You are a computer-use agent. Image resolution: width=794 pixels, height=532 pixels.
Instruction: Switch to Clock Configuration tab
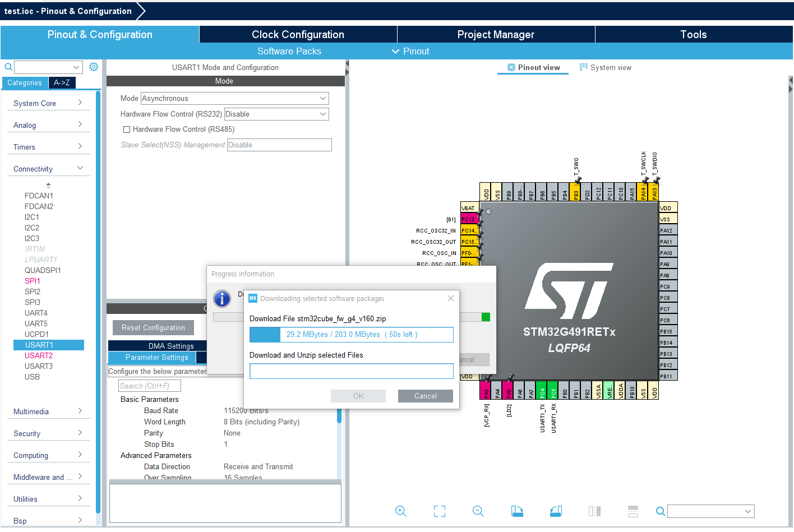point(298,34)
